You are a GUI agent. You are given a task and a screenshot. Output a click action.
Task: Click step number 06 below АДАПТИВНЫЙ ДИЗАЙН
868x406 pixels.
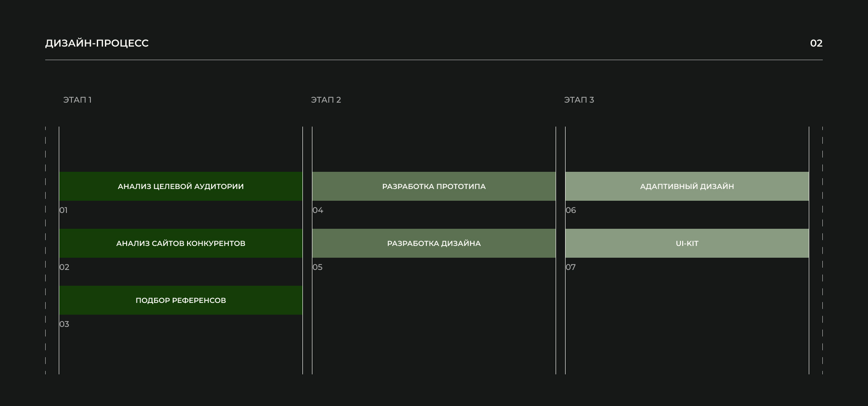click(571, 210)
